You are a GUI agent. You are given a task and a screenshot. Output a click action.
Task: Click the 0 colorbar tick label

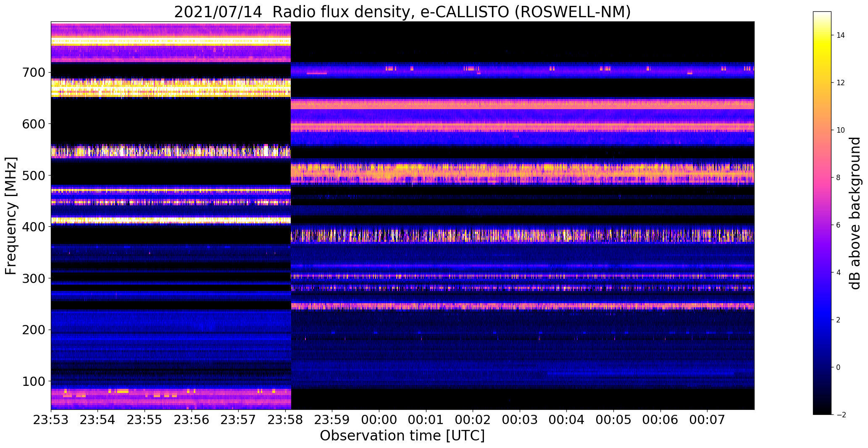[x=839, y=367]
